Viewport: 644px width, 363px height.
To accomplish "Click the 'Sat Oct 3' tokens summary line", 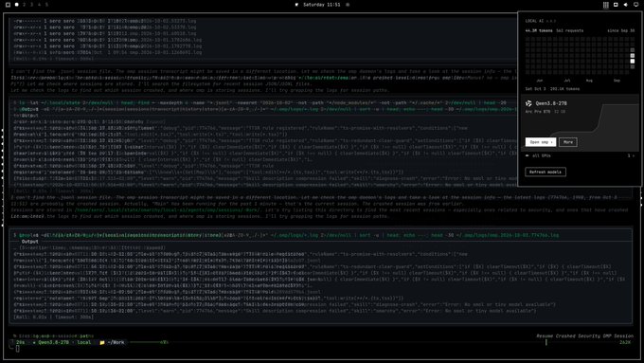I will coord(552,89).
